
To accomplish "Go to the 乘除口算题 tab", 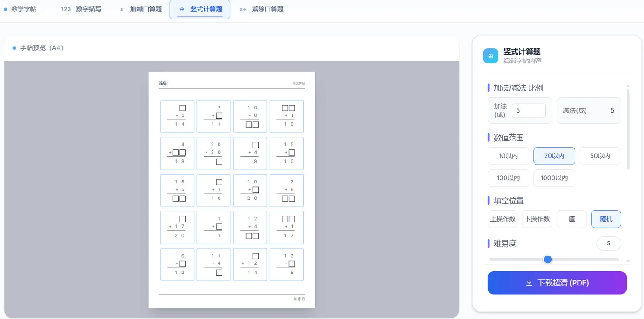I will click(x=261, y=9).
